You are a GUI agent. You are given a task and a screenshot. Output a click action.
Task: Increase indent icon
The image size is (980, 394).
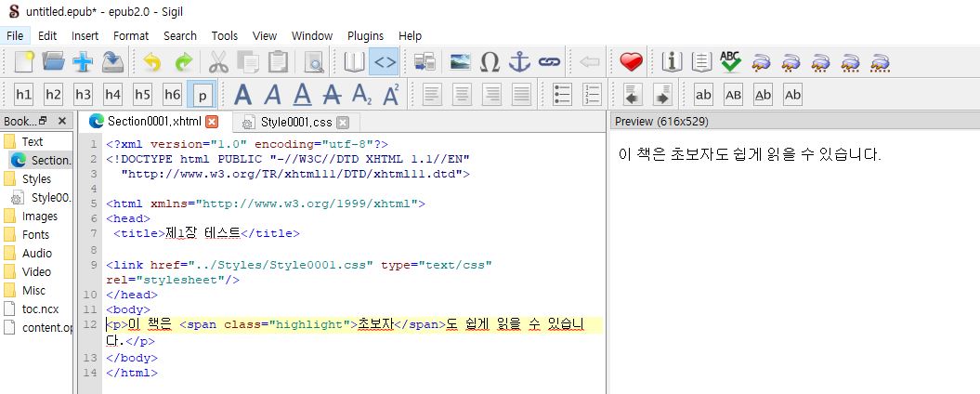pos(662,95)
